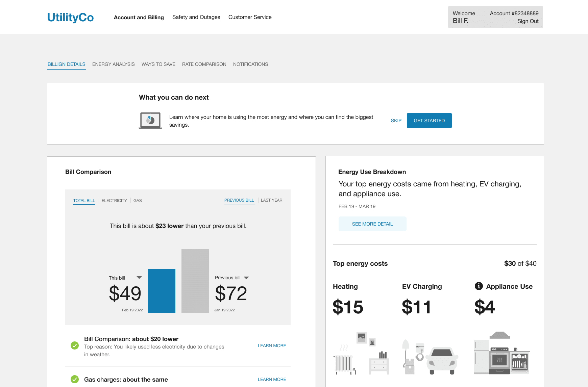Image resolution: width=588 pixels, height=387 pixels.
Task: Sign out of account 82348889
Action: click(x=528, y=21)
